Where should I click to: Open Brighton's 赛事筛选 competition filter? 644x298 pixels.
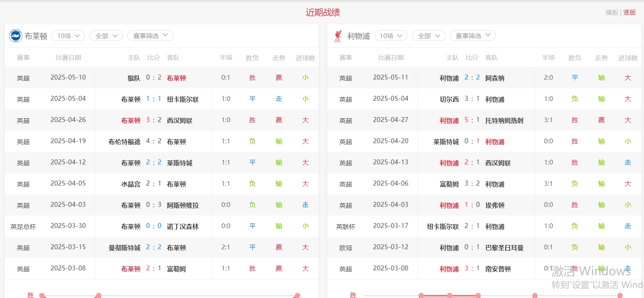[150, 36]
